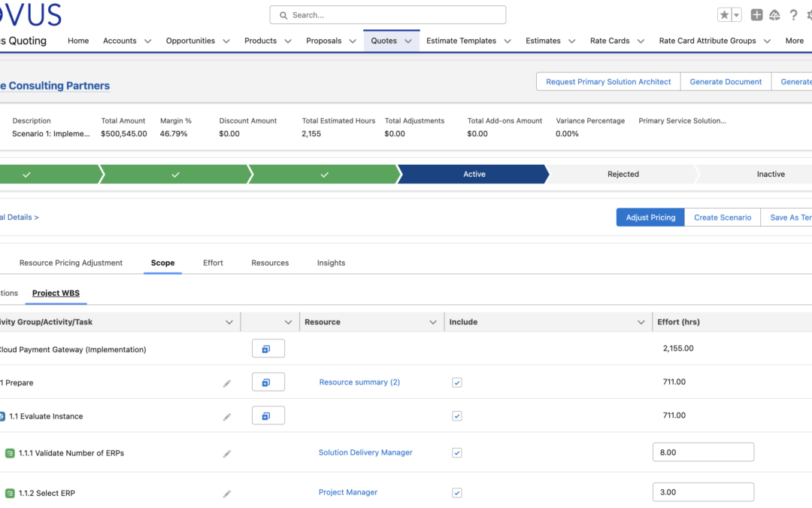
Task: Open the Resource summary (2) link
Action: click(x=359, y=382)
